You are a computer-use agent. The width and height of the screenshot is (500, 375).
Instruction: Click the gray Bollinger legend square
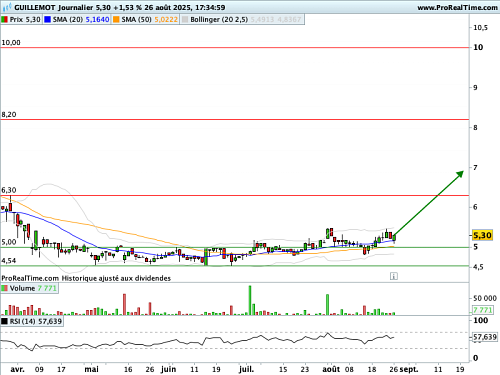(x=185, y=20)
